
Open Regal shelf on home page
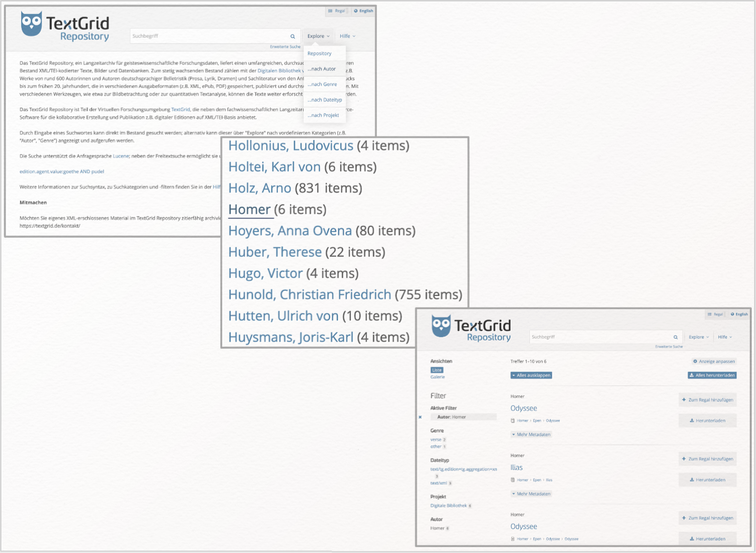pyautogui.click(x=337, y=11)
